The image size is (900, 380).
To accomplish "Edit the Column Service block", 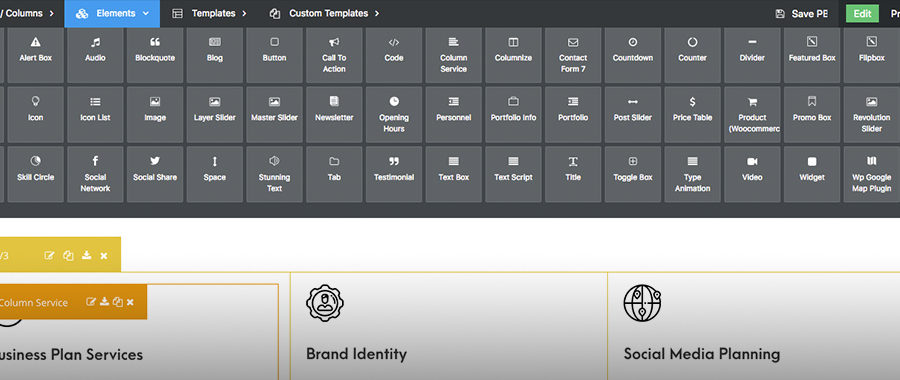I will click(91, 302).
